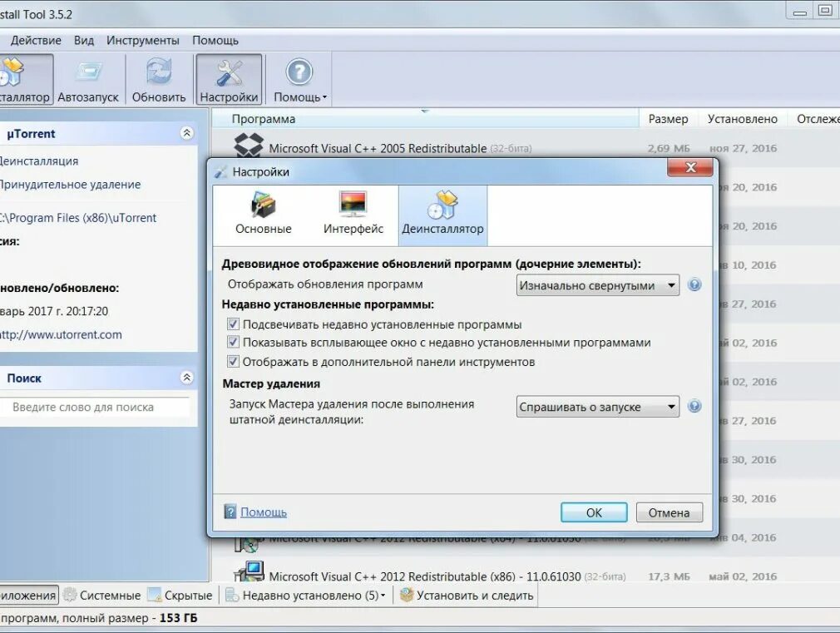
Task: Sort by the Программа column header
Action: 425,119
